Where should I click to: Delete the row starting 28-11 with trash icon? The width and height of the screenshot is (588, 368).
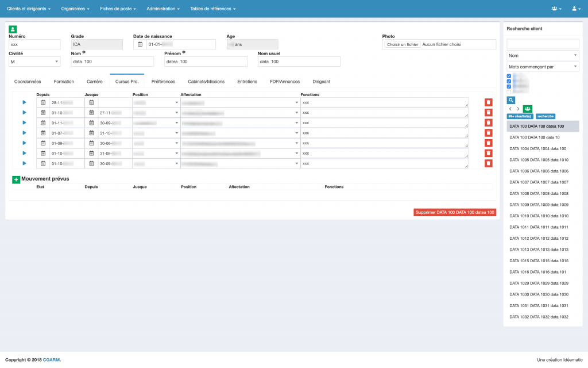tap(488, 102)
